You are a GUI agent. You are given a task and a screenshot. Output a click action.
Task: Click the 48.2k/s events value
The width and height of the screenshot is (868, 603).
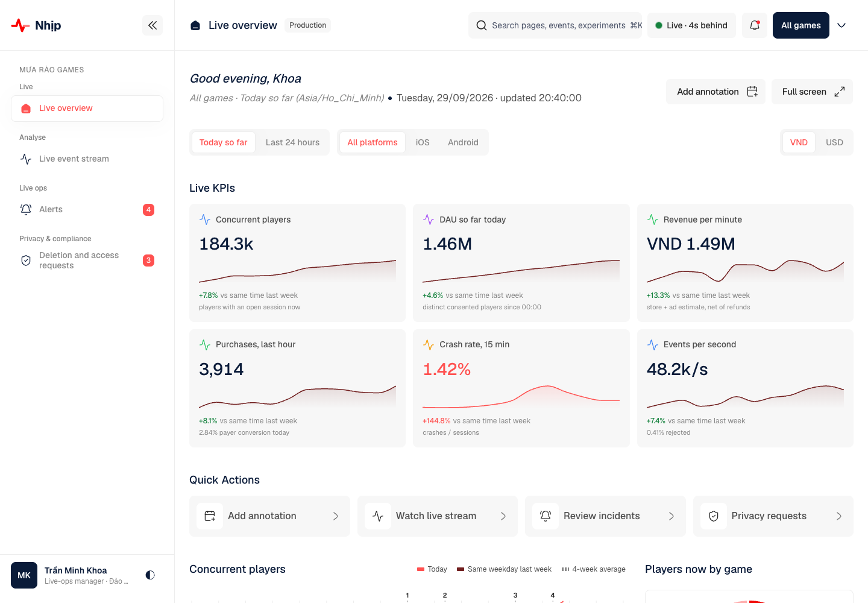[x=677, y=369]
